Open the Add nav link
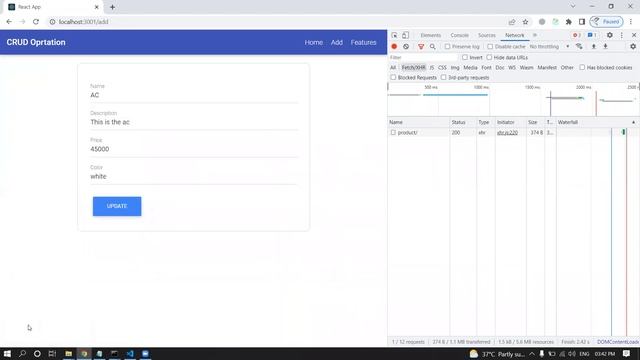Viewport: 640px width, 360px height. [x=337, y=42]
